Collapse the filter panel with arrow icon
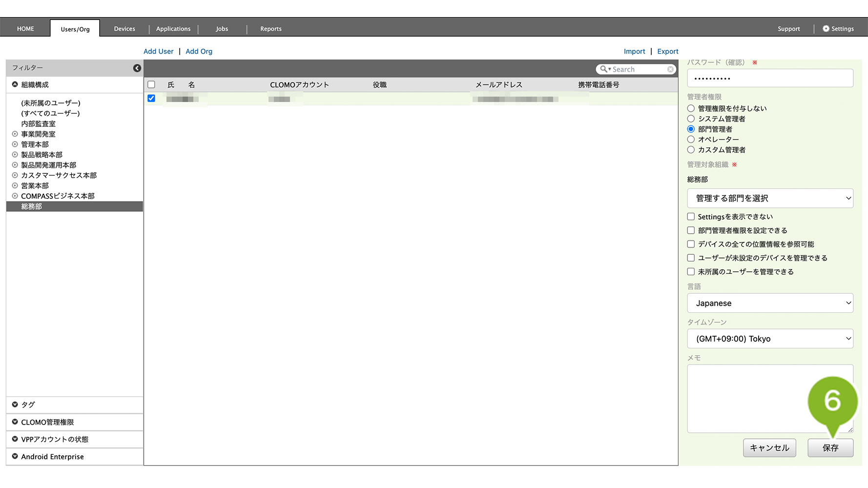The height and width of the screenshot is (488, 868). (x=137, y=68)
